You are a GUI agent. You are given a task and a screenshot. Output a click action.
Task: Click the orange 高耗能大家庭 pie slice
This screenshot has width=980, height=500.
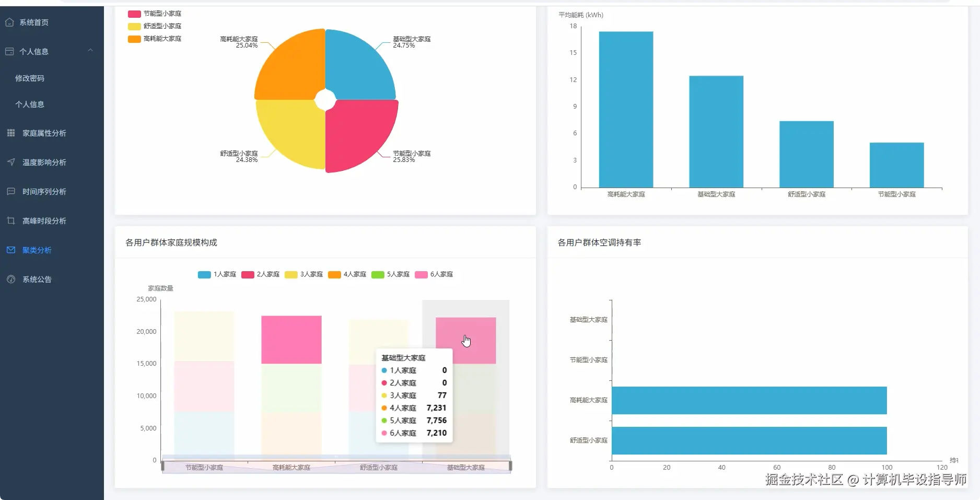293,68
